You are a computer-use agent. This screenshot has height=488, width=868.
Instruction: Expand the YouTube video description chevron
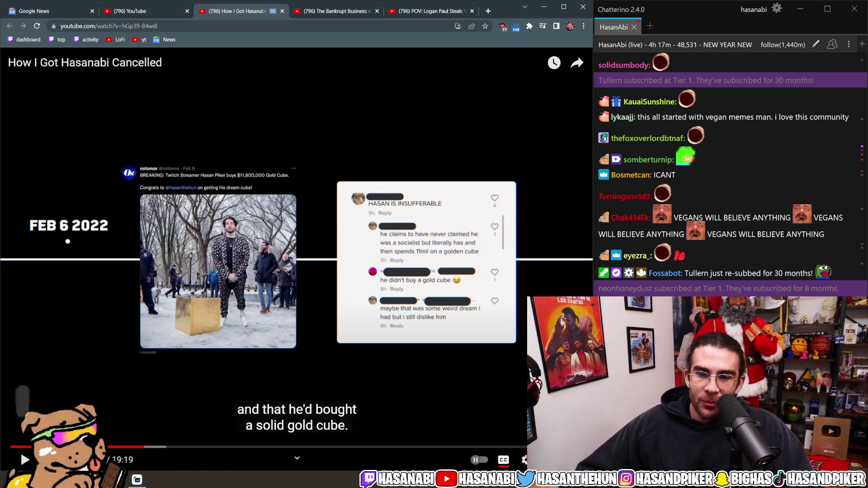point(297,457)
